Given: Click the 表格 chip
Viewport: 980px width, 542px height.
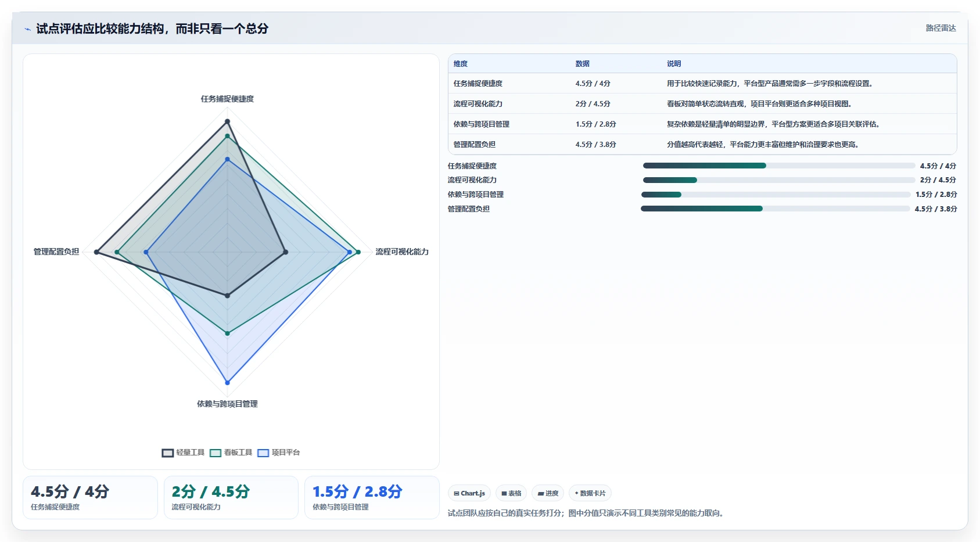Looking at the screenshot, I should [x=511, y=493].
